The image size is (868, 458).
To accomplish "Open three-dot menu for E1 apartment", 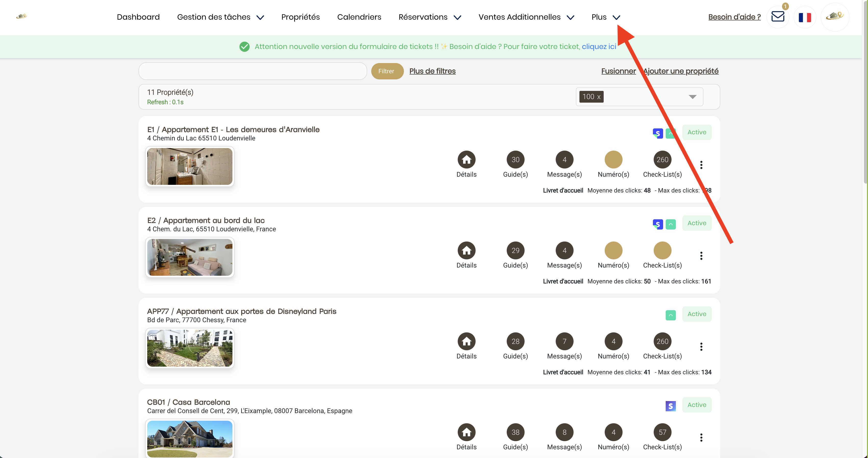I will click(x=701, y=165).
